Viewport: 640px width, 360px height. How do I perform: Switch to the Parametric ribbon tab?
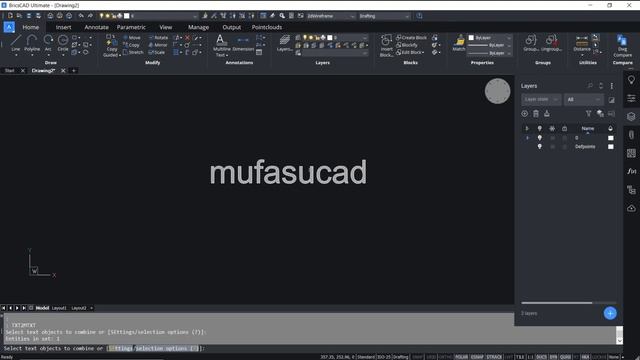(131, 27)
